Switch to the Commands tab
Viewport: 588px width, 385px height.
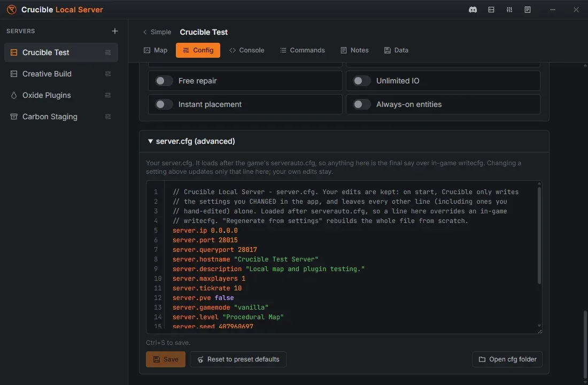(x=303, y=50)
